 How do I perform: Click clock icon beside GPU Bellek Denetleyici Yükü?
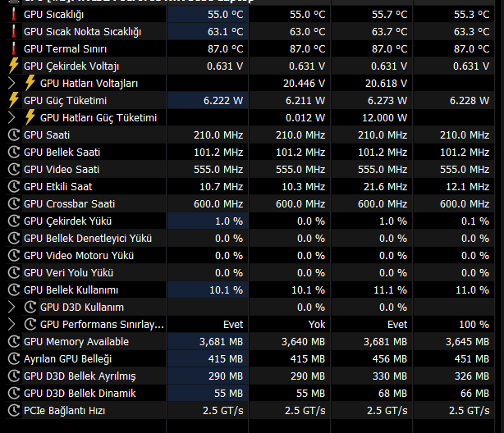[x=14, y=238]
